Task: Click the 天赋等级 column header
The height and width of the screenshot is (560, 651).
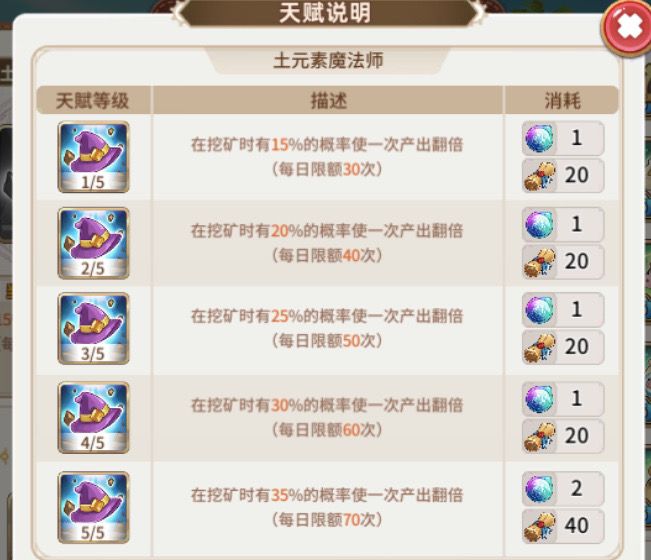Action: point(93,100)
